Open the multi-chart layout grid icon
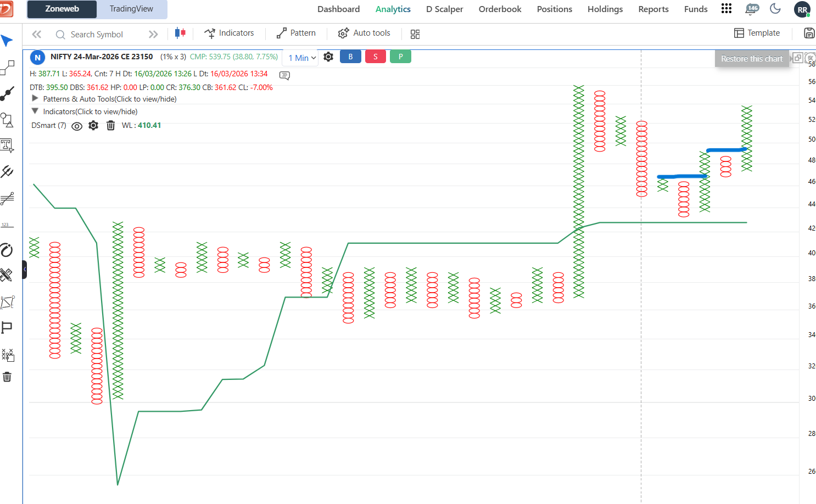The height and width of the screenshot is (504, 816). coord(415,33)
